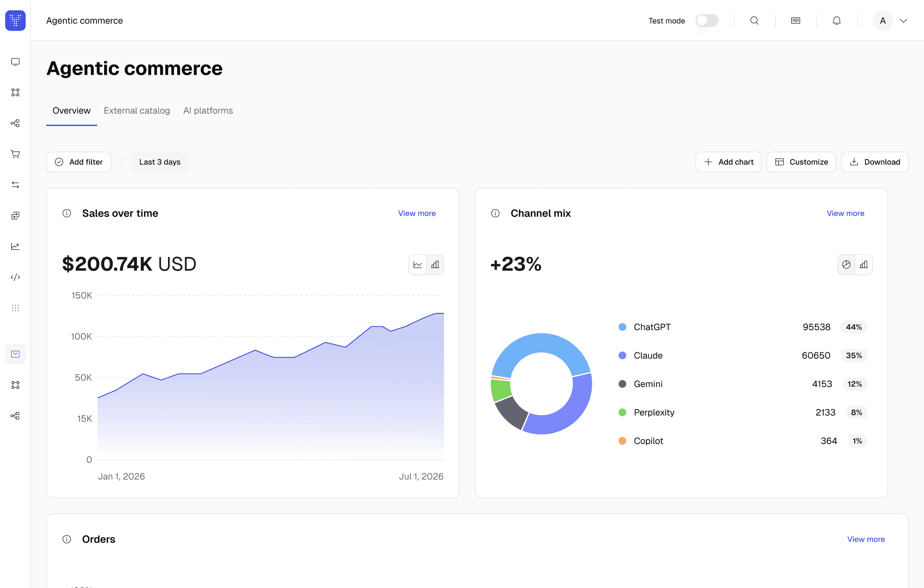Screen dimensions: 924x588
Task: Click the 1% badge for Copilot
Action: 857,441
